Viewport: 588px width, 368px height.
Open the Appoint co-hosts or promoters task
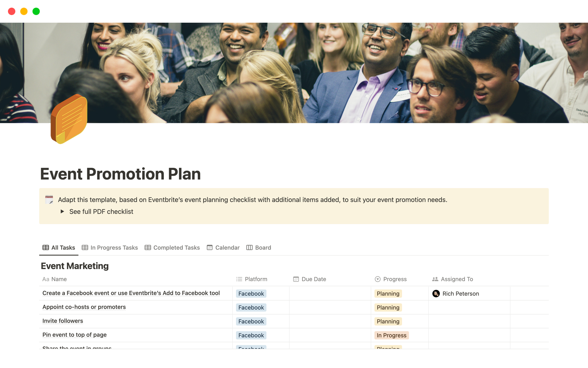tap(84, 307)
